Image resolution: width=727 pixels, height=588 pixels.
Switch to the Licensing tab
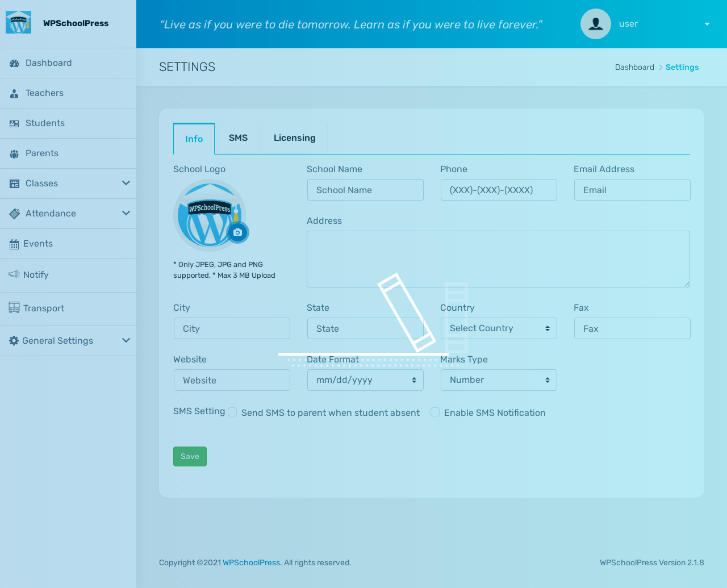294,138
